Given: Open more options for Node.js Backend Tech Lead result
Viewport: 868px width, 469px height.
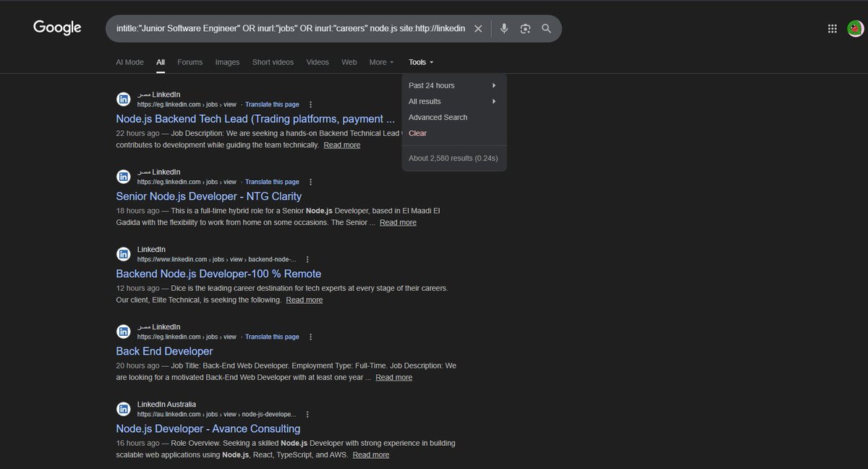Looking at the screenshot, I should pos(311,105).
